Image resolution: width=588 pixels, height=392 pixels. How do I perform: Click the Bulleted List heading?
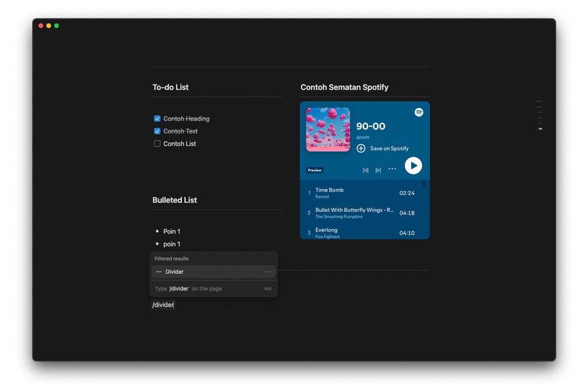(x=174, y=200)
